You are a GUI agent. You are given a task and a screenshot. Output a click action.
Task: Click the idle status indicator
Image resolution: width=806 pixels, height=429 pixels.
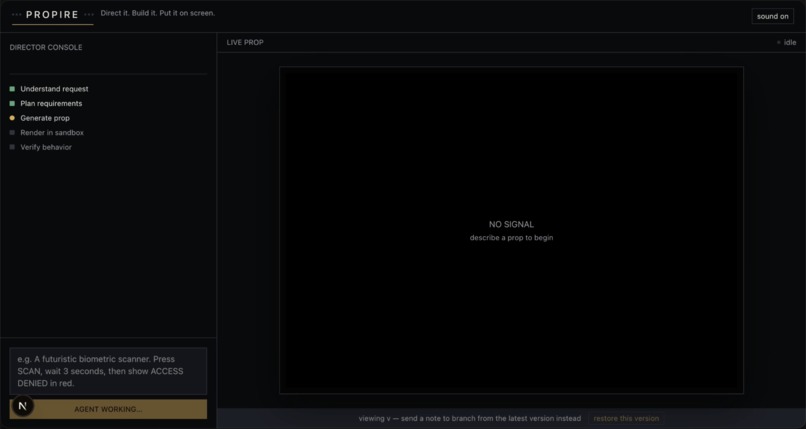[x=786, y=43]
